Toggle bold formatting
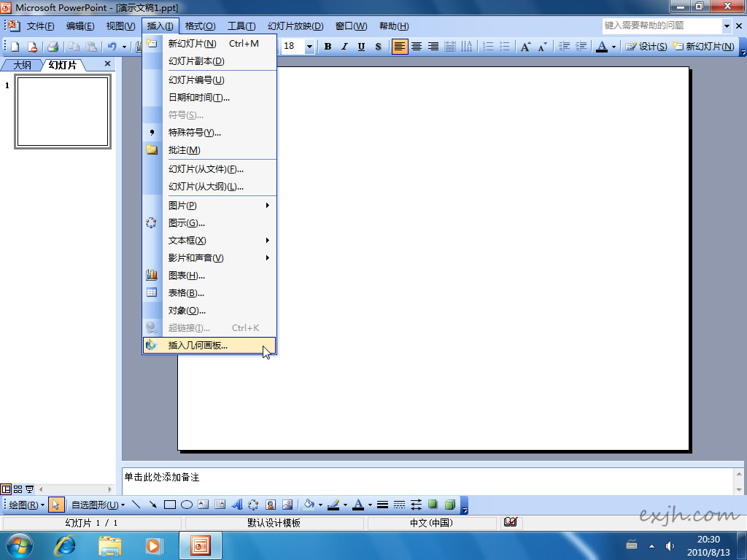Screen dimensions: 747x560 [x=328, y=47]
